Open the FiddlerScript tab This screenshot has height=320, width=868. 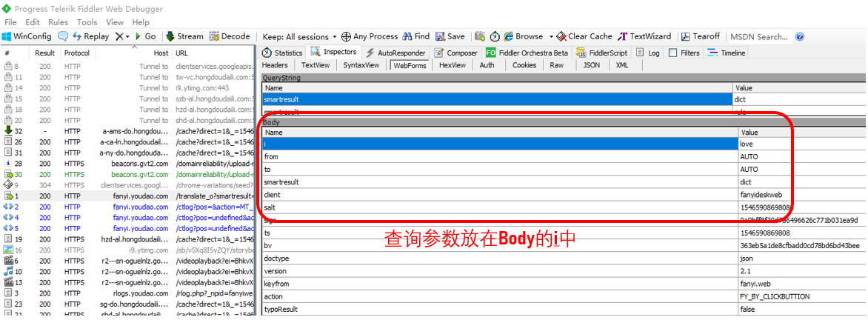[601, 53]
